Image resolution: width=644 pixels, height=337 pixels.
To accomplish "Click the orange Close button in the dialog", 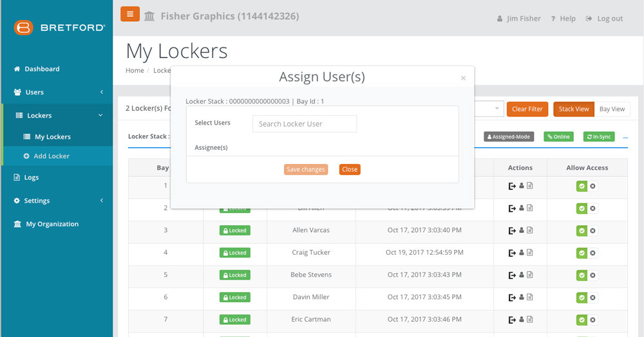I will tap(350, 169).
